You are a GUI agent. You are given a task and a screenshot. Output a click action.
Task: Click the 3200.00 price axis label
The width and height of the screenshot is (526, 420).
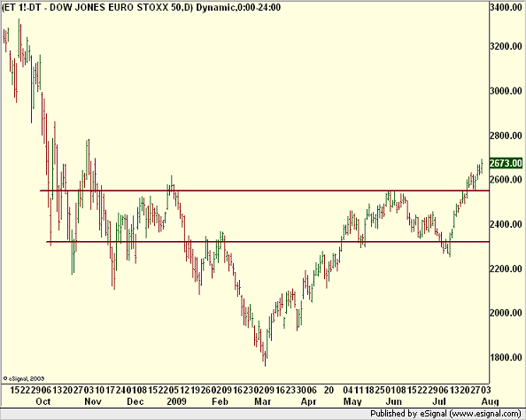(506, 46)
